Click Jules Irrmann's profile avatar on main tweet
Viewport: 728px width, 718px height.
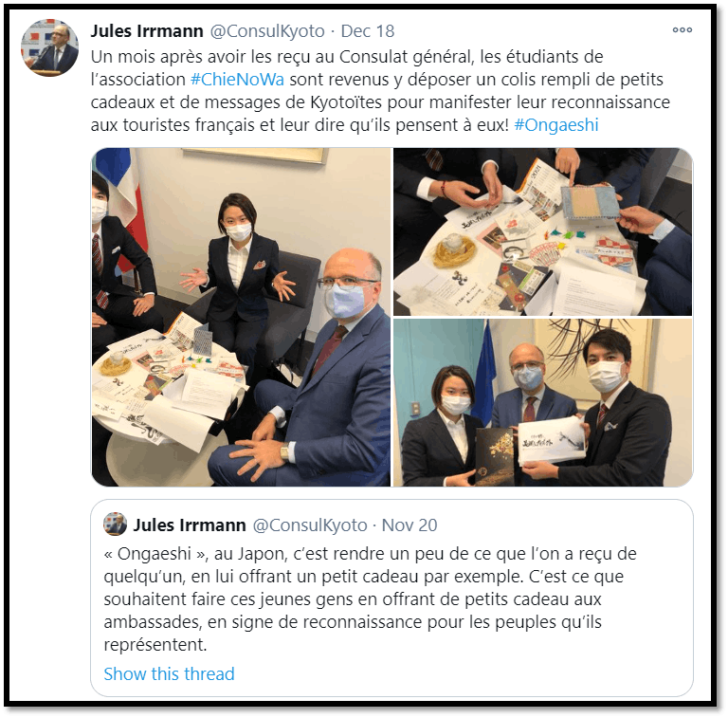coord(49,47)
